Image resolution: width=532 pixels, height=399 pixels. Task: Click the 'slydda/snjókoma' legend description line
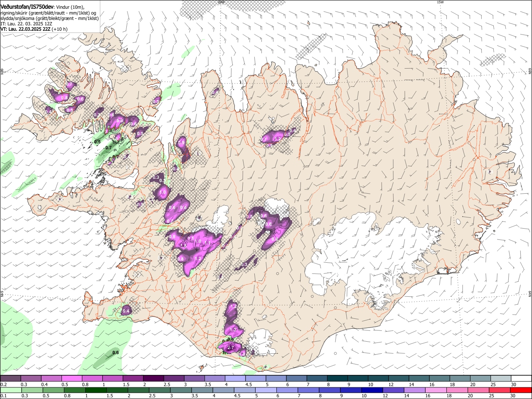(49, 18)
